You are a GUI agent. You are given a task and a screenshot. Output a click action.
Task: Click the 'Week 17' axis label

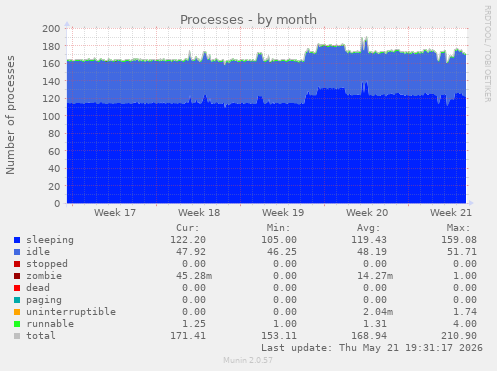pos(115,213)
